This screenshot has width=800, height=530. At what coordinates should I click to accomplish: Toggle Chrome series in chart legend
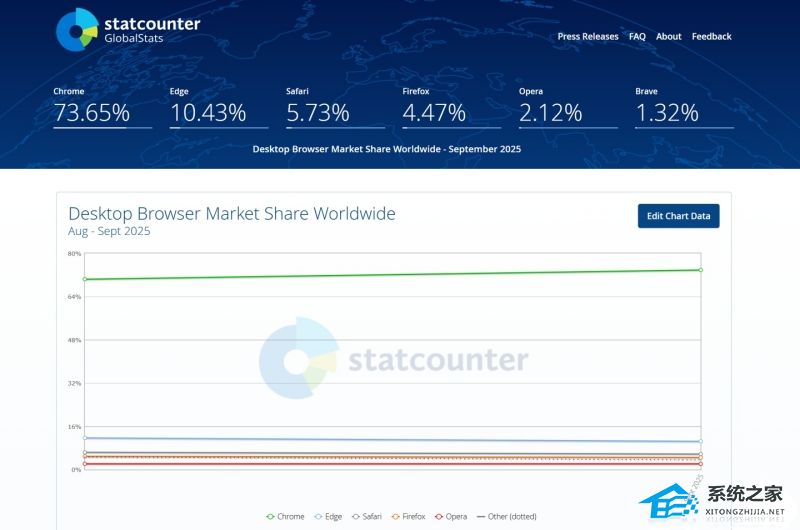(285, 516)
